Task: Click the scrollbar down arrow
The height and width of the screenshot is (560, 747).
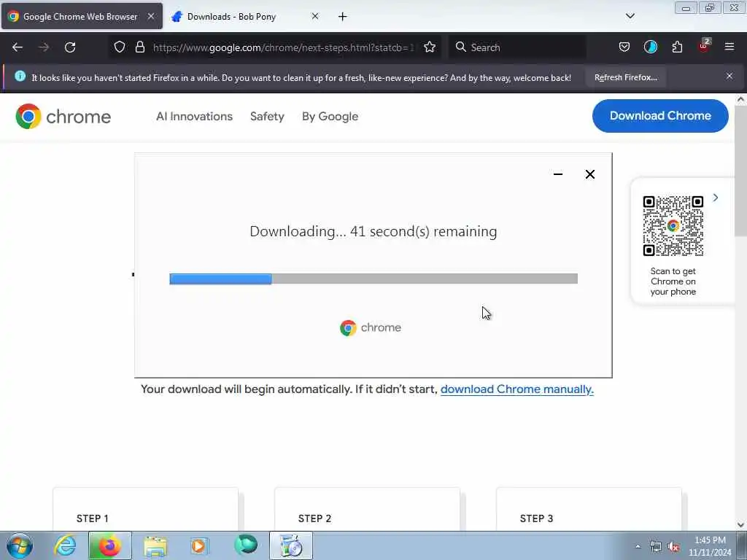Action: coord(740,525)
